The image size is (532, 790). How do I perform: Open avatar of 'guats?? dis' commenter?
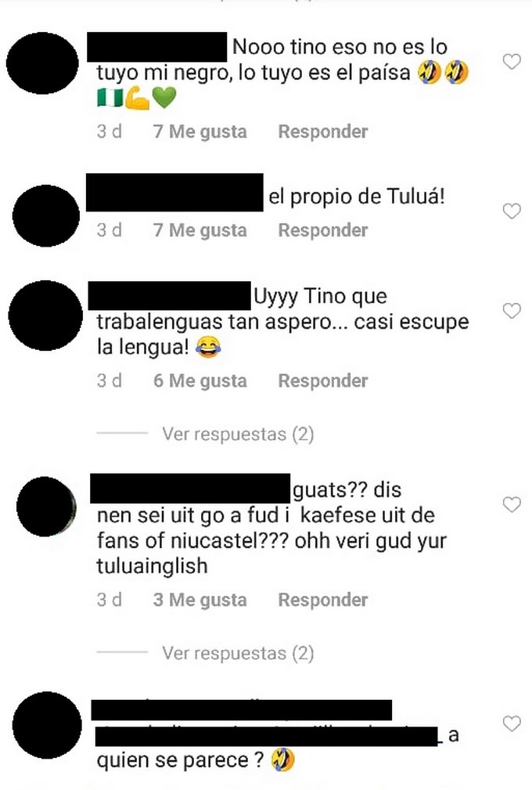[x=46, y=507]
